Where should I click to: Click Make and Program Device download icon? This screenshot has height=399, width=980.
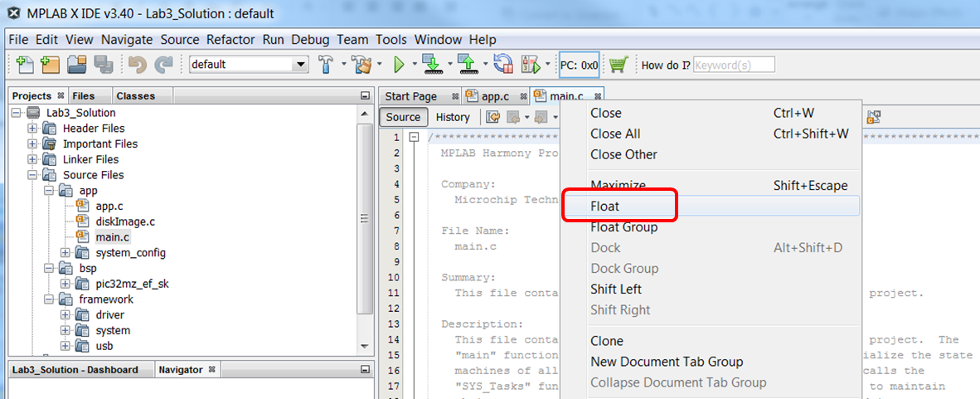pos(431,65)
